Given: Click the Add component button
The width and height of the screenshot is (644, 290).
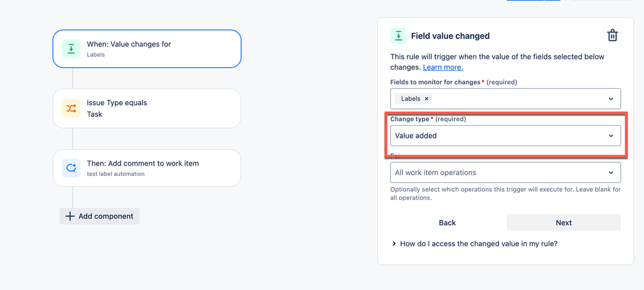Looking at the screenshot, I should point(99,216).
